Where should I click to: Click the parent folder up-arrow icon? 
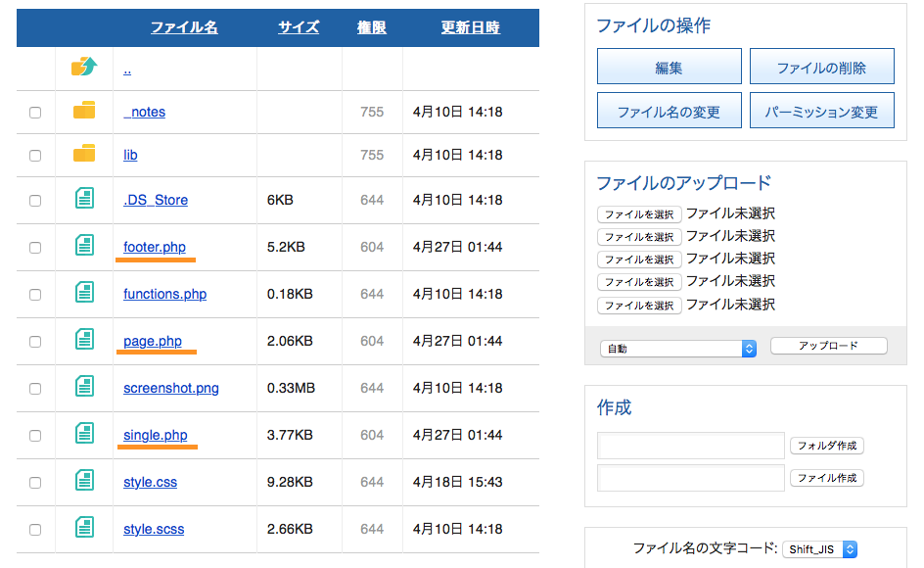[x=84, y=66]
